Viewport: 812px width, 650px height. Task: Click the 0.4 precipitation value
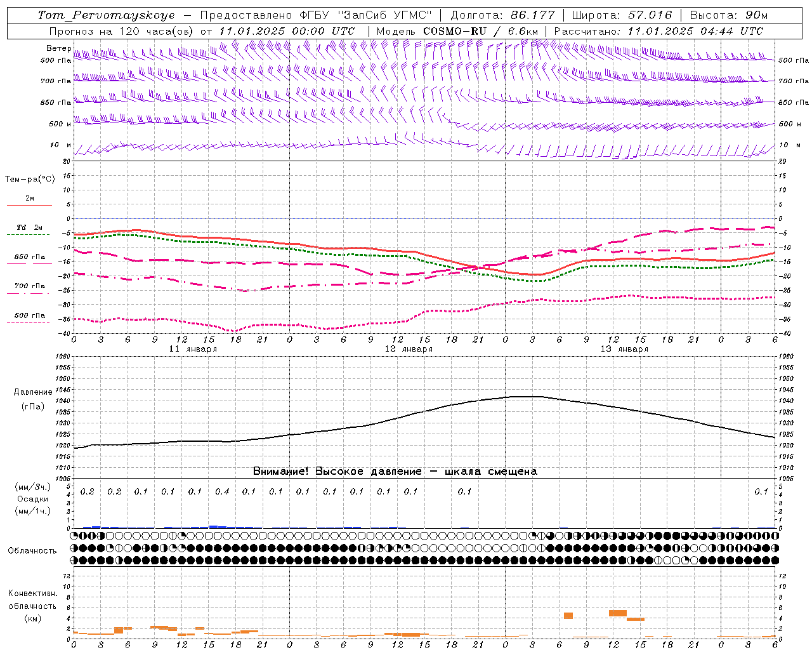222,492
